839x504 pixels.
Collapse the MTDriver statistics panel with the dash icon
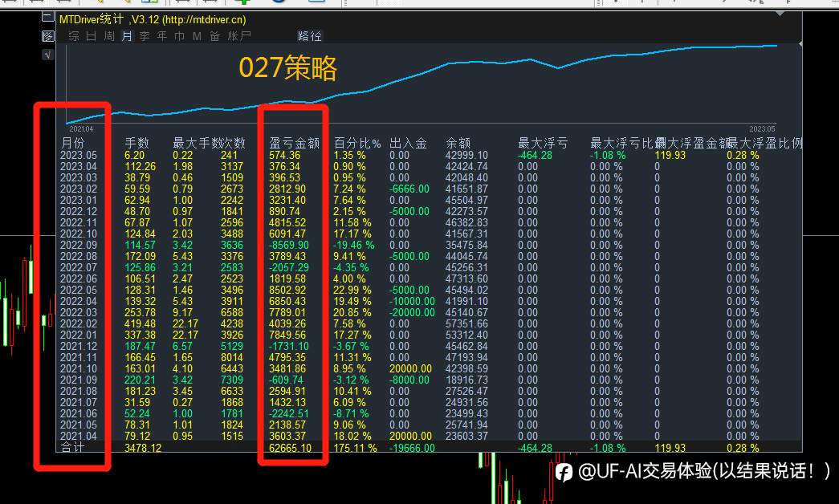pyautogui.click(x=47, y=17)
